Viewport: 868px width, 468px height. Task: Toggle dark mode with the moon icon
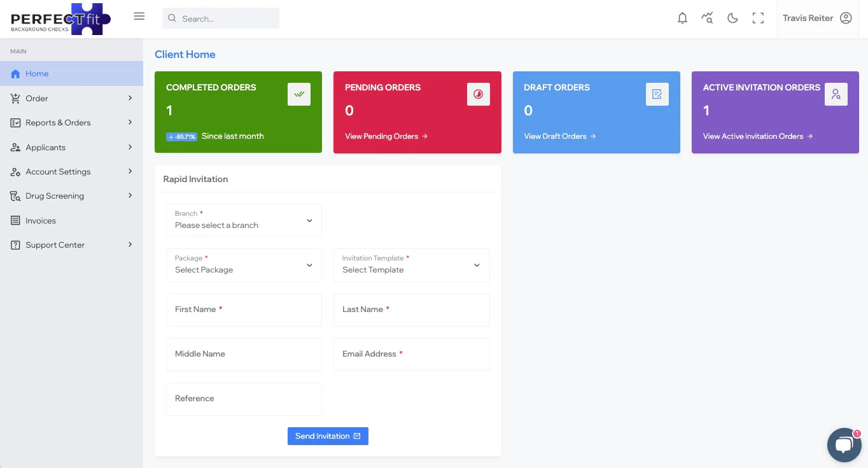click(732, 18)
